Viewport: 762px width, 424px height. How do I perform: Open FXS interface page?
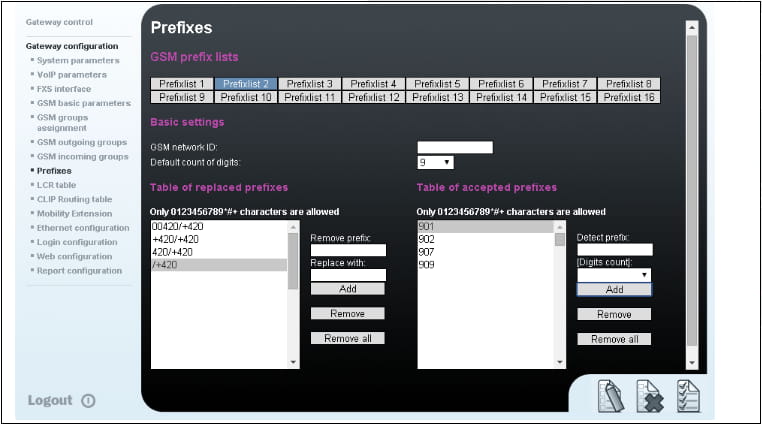(x=64, y=89)
